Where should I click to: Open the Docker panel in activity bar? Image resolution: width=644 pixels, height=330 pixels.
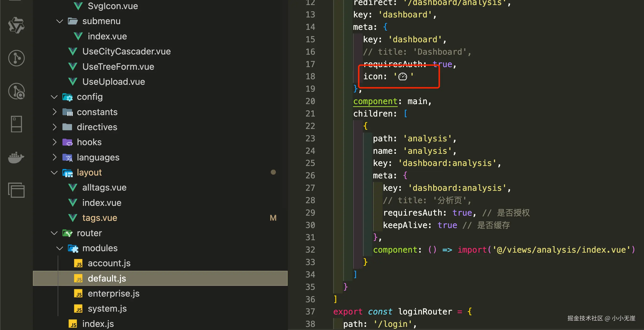(16, 157)
